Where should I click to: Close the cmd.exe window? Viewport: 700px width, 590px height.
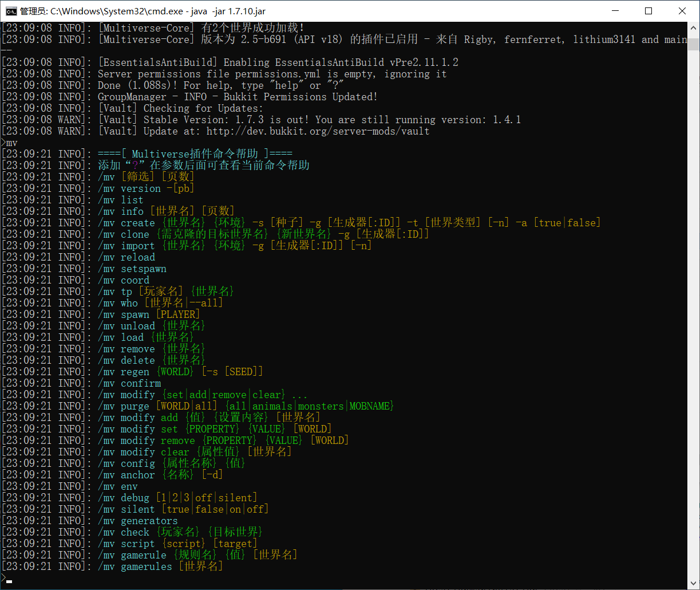click(682, 11)
